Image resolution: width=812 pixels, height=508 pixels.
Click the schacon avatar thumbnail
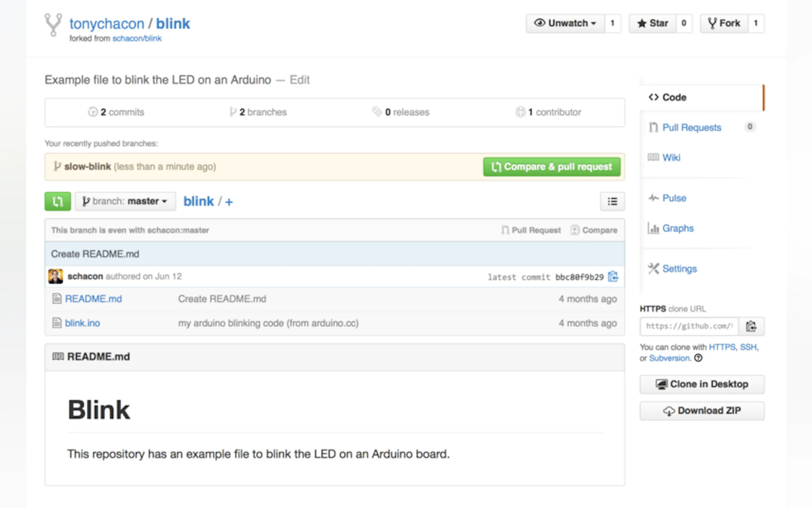pyautogui.click(x=55, y=276)
